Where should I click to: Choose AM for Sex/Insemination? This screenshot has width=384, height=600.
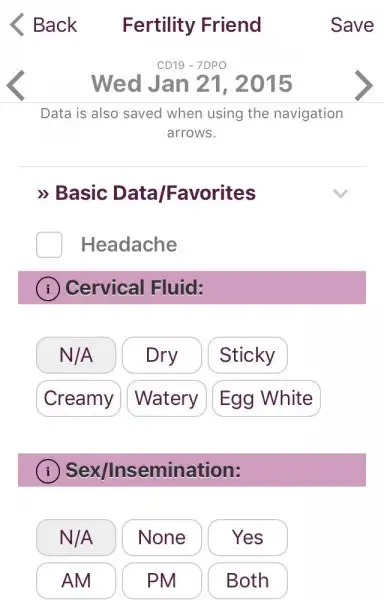tap(76, 580)
